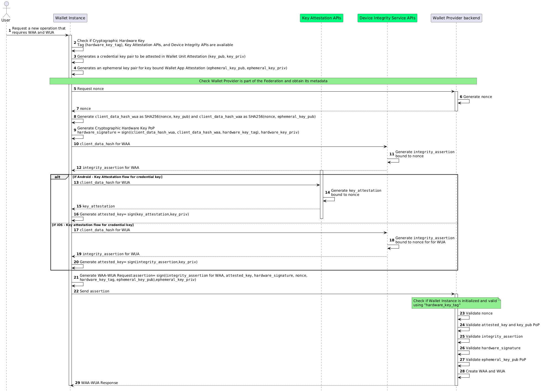Image resolution: width=541 pixels, height=392 pixels.
Task: Click the step 14 key_attestation self-arrow
Action: [x=329, y=199]
